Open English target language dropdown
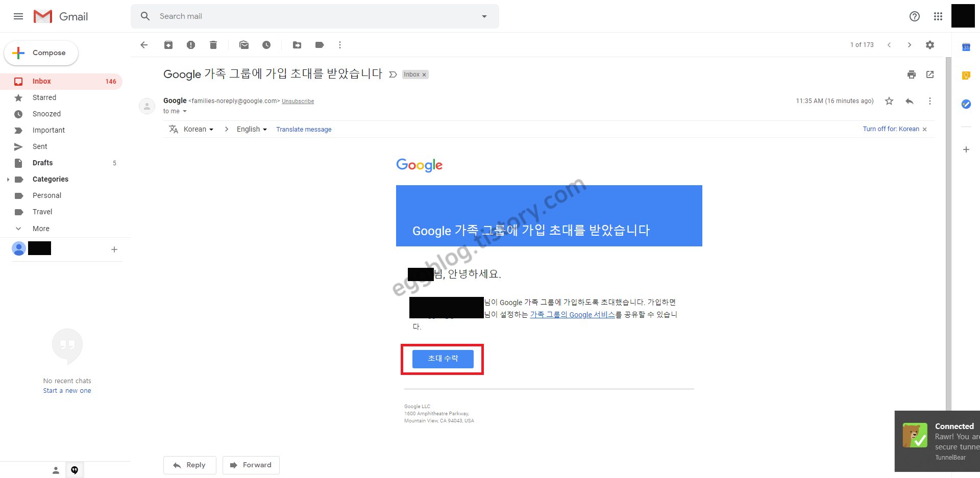The width and height of the screenshot is (980, 478). [252, 129]
